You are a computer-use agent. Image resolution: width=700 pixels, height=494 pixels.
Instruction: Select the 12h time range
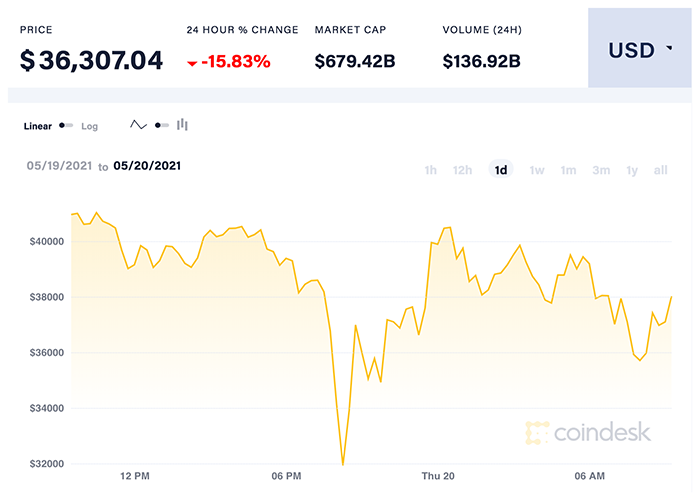[462, 170]
